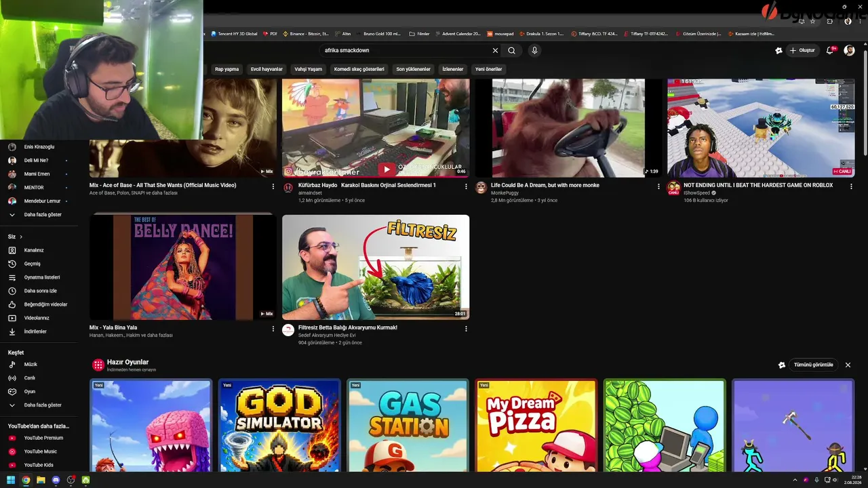Select the Evcil hayvanlar filter chip
The height and width of the screenshot is (488, 868).
pos(267,69)
